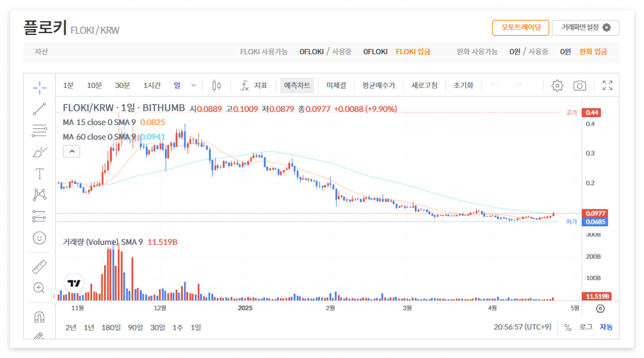Take a chart snapshot with camera icon
The image size is (644, 358).
580,85
